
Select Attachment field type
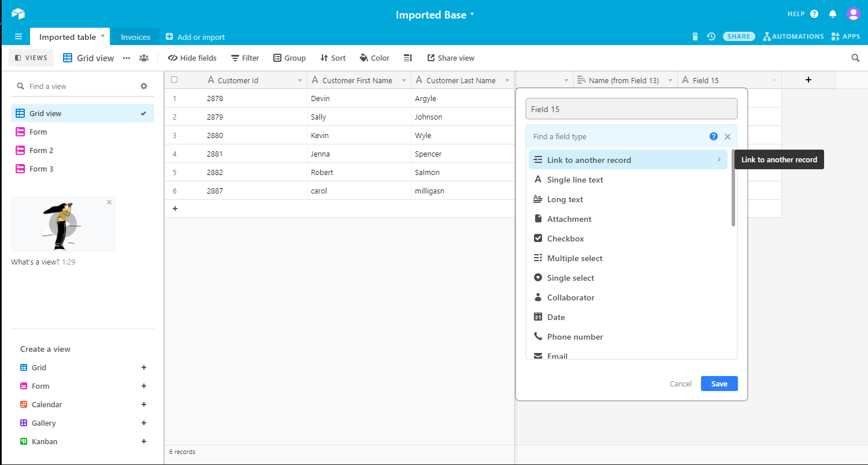point(628,219)
